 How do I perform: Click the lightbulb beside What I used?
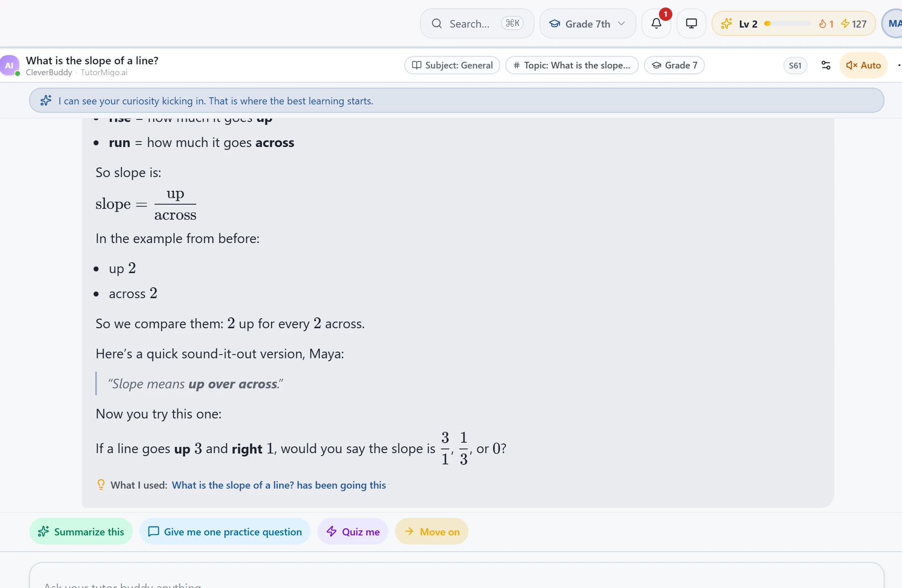pyautogui.click(x=101, y=484)
